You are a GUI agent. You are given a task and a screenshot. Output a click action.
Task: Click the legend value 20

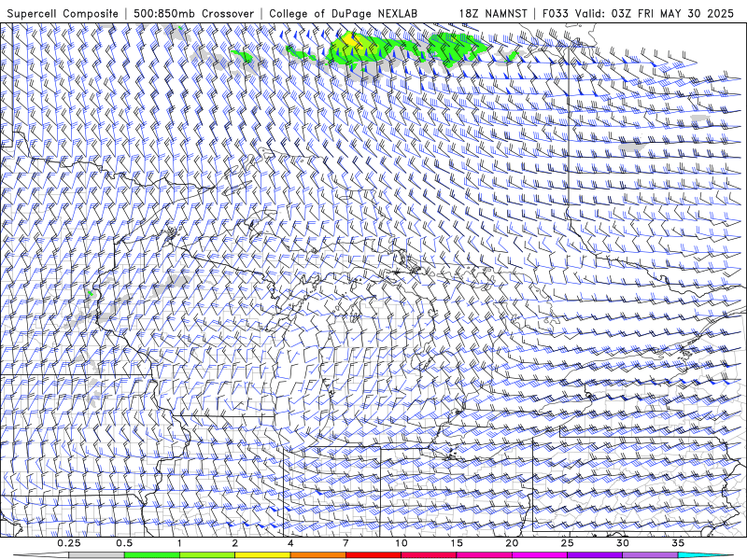point(512,543)
